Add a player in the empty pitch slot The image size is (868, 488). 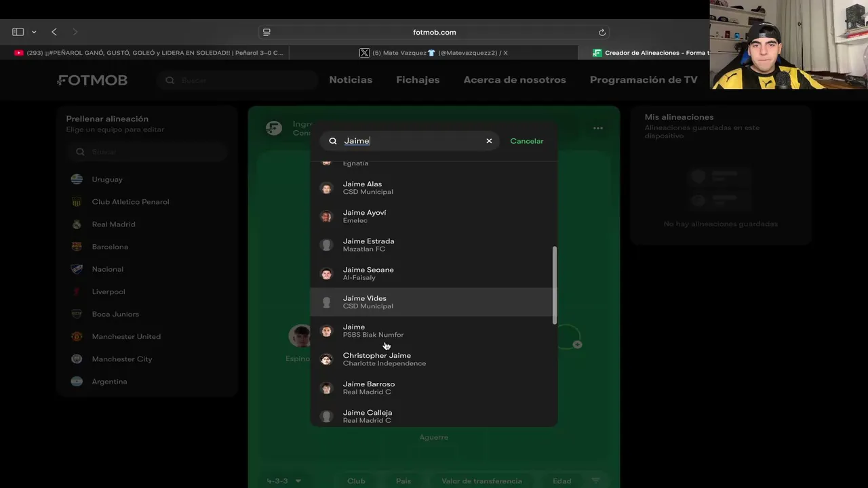(568, 337)
